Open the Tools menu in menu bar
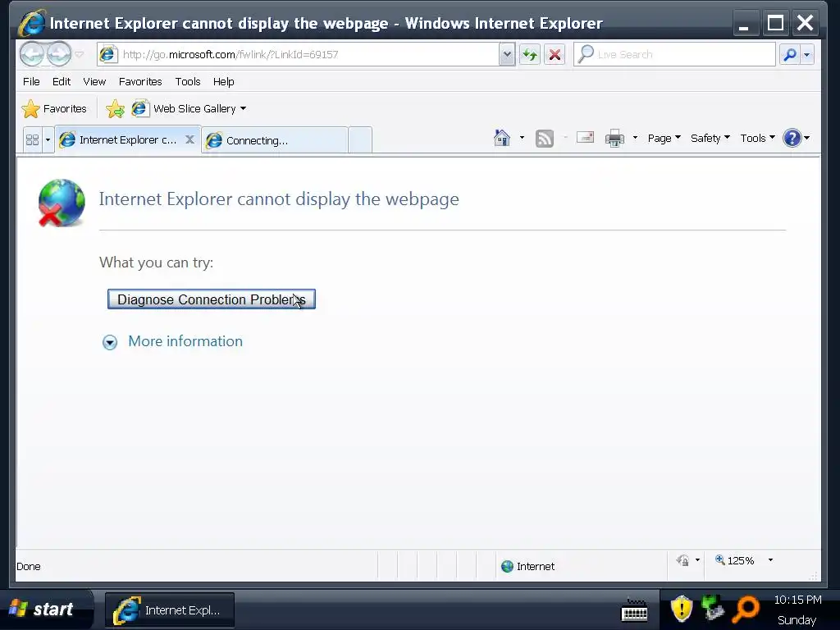 (188, 81)
